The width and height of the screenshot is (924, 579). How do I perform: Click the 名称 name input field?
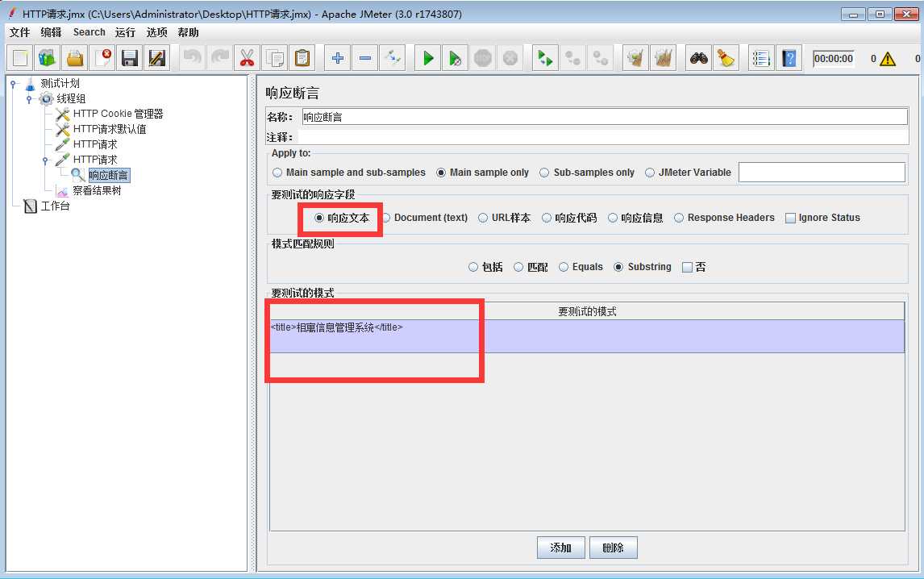point(605,117)
